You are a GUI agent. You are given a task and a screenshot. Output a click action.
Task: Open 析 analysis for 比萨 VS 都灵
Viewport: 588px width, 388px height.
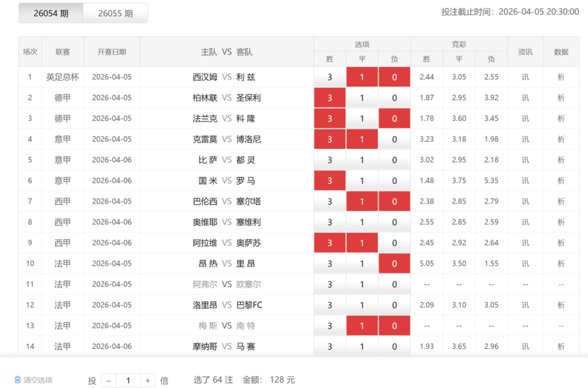coord(561,160)
